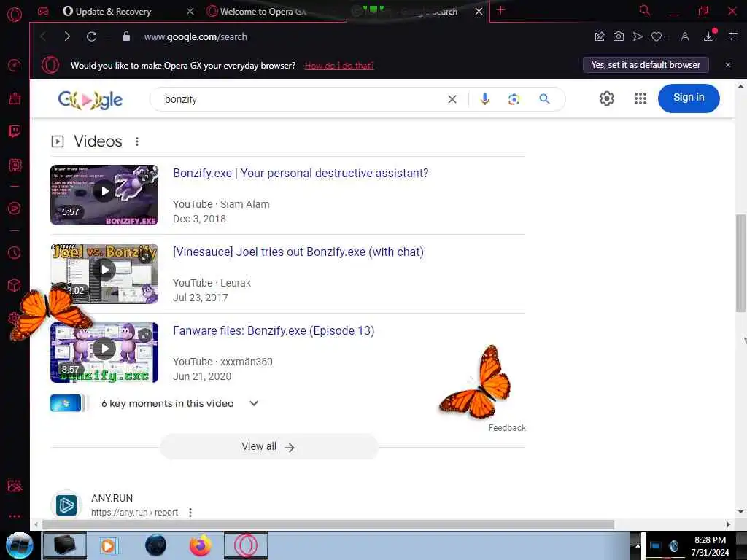Open History clock icon in sidebar

pyautogui.click(x=15, y=252)
